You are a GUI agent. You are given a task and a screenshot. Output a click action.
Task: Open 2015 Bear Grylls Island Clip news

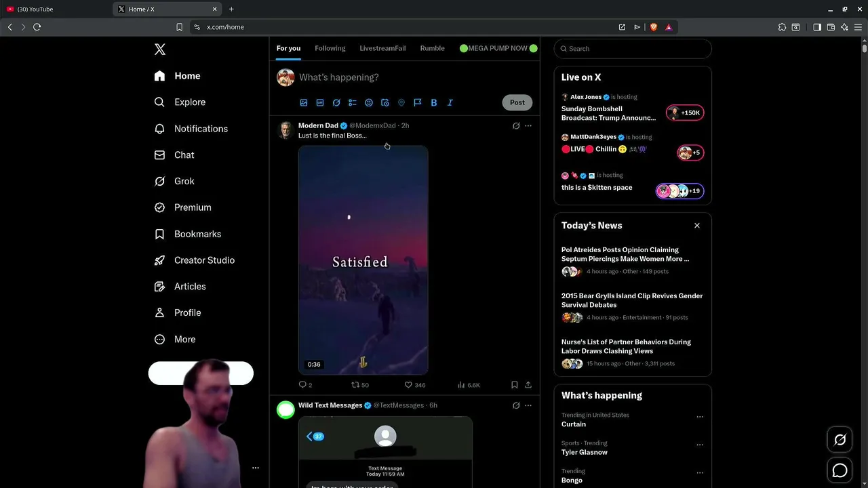(x=633, y=307)
